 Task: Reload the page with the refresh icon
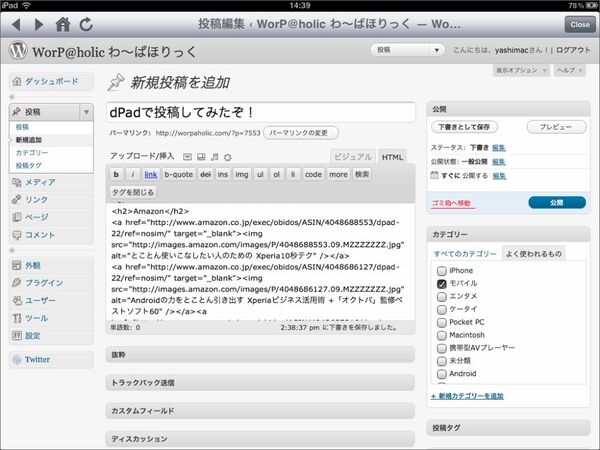pyautogui.click(x=86, y=24)
